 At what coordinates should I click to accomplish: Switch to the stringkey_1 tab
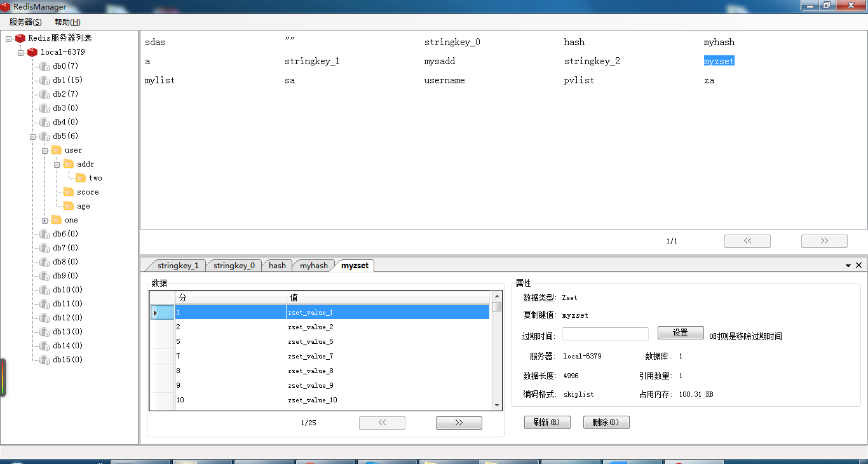click(x=178, y=266)
